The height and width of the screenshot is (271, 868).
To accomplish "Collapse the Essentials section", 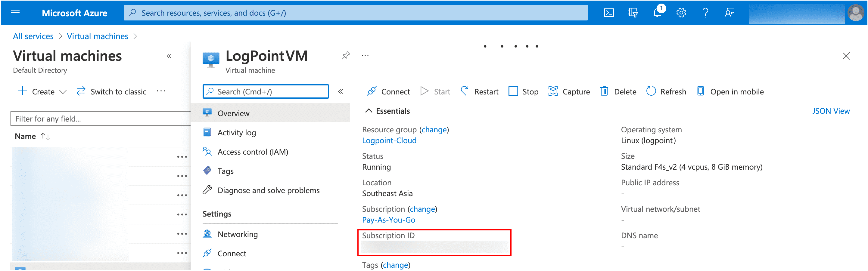I will tap(369, 111).
